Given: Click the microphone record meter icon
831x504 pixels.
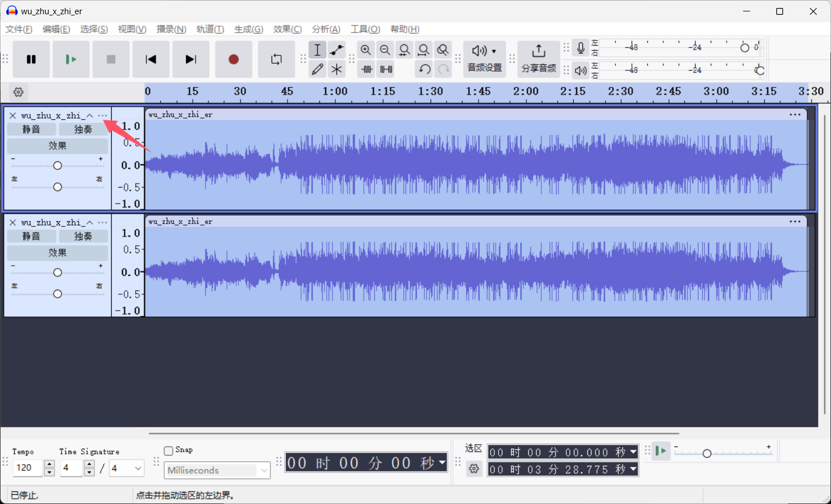Looking at the screenshot, I should (581, 48).
